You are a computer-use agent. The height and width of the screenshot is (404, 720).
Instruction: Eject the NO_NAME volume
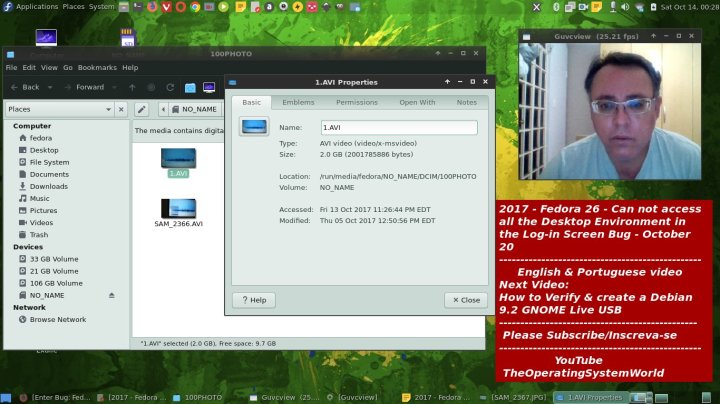coord(112,295)
